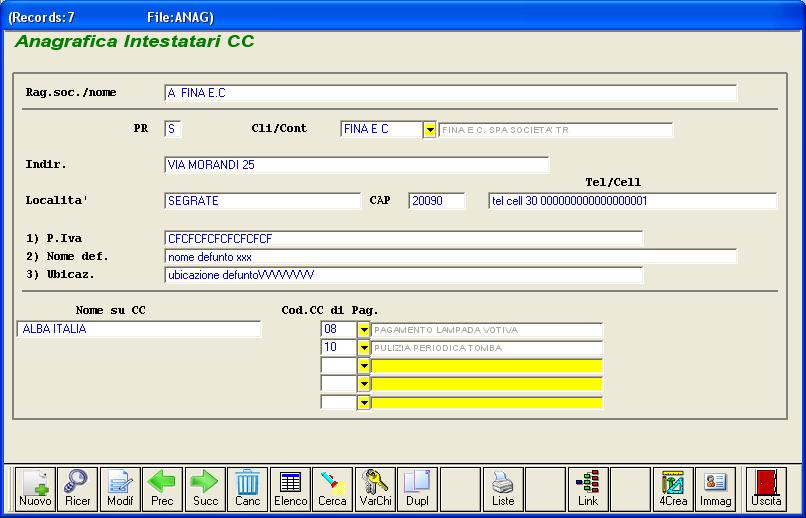Click the PULIZIA PERIODICA TOMBA description
This screenshot has height=518, width=806.
487,348
